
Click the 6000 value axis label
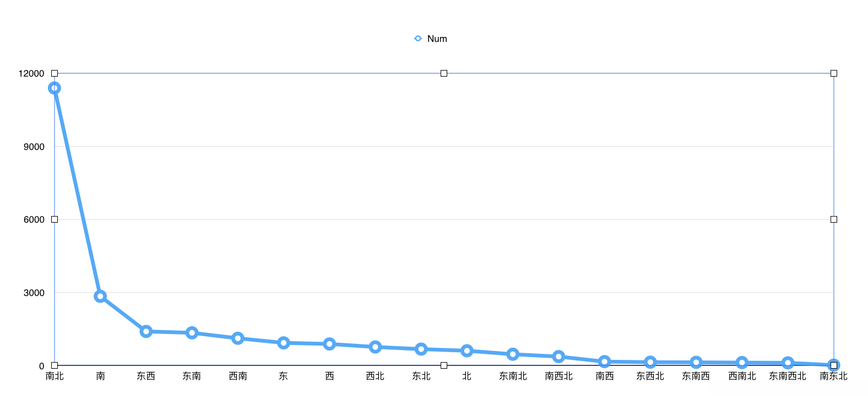[x=34, y=219]
